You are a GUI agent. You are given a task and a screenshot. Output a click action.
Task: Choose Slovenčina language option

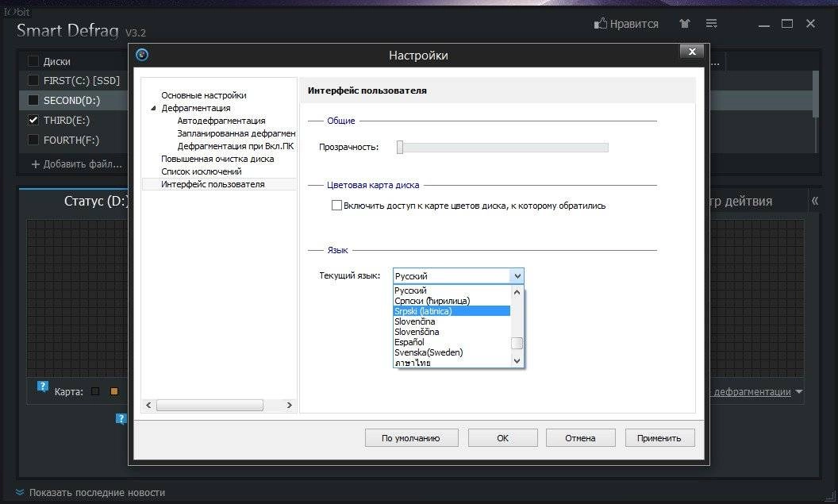tap(452, 321)
